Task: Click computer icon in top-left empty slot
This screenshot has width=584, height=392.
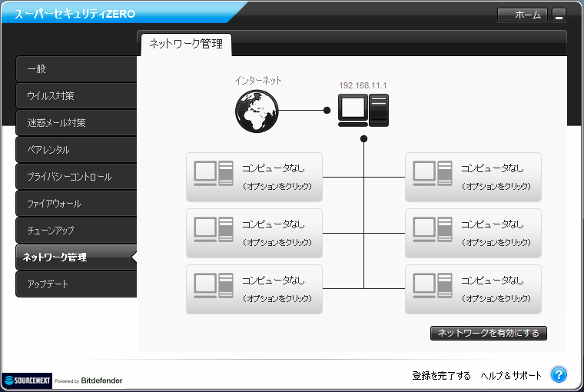Action: (214, 173)
